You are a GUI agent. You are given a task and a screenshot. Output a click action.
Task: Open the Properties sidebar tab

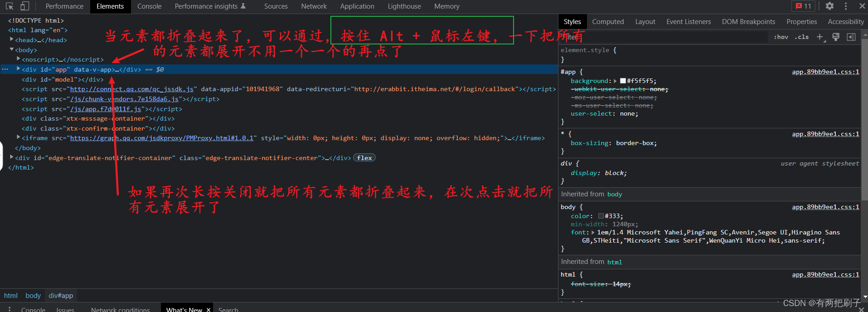pos(801,21)
